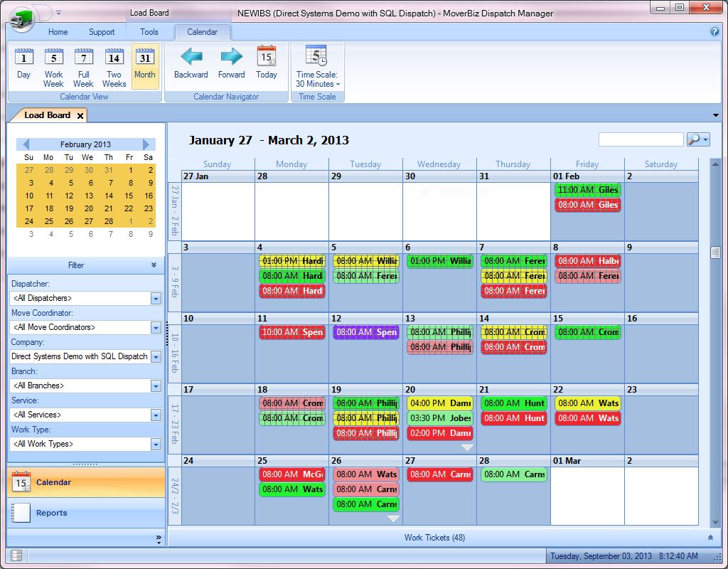Collapse the Filter panel
Viewport: 728px width, 569px height.
154,265
